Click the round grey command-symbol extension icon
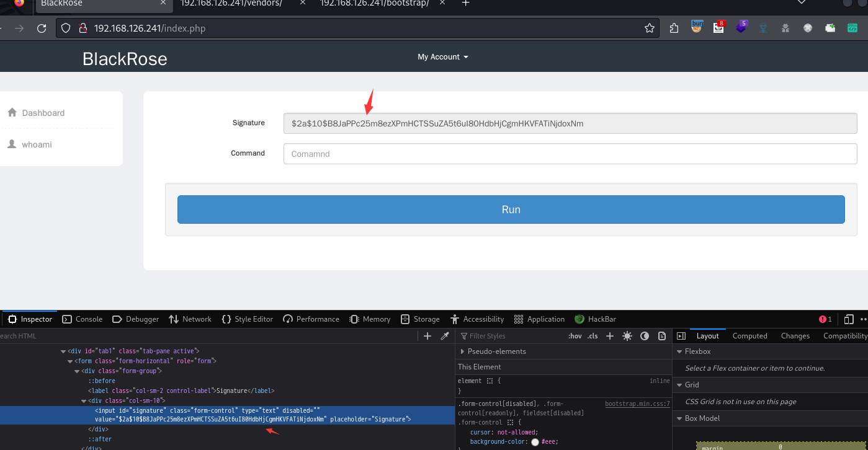 tap(808, 28)
